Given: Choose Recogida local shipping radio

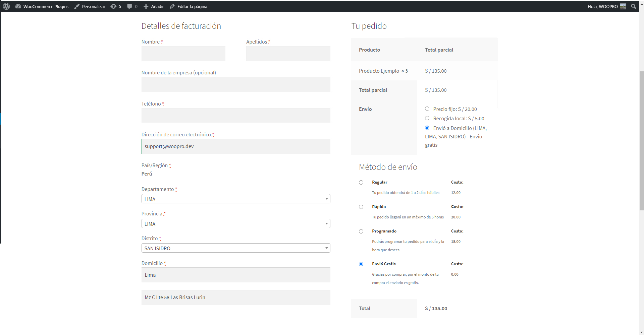Looking at the screenshot, I should coord(427,118).
